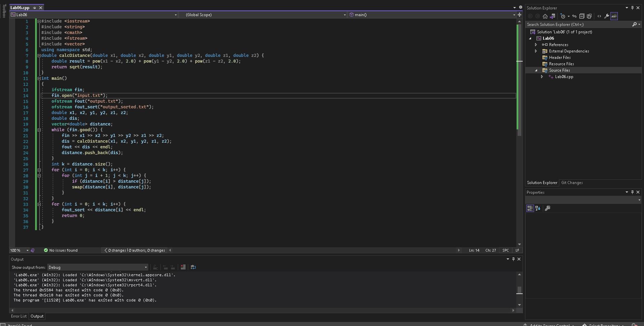Switch between solutions and folder views icon
Viewport: 644px width, 326px height.
pos(552,16)
